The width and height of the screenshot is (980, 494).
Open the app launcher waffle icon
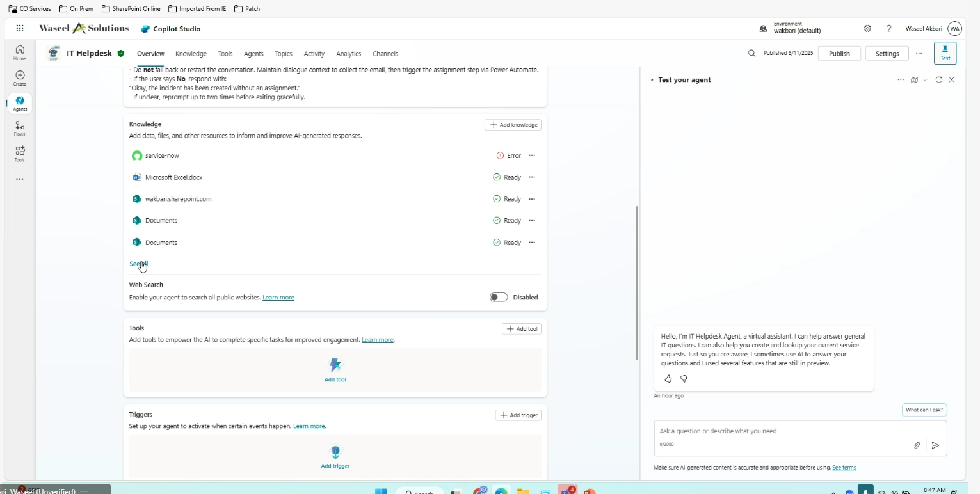(x=20, y=28)
